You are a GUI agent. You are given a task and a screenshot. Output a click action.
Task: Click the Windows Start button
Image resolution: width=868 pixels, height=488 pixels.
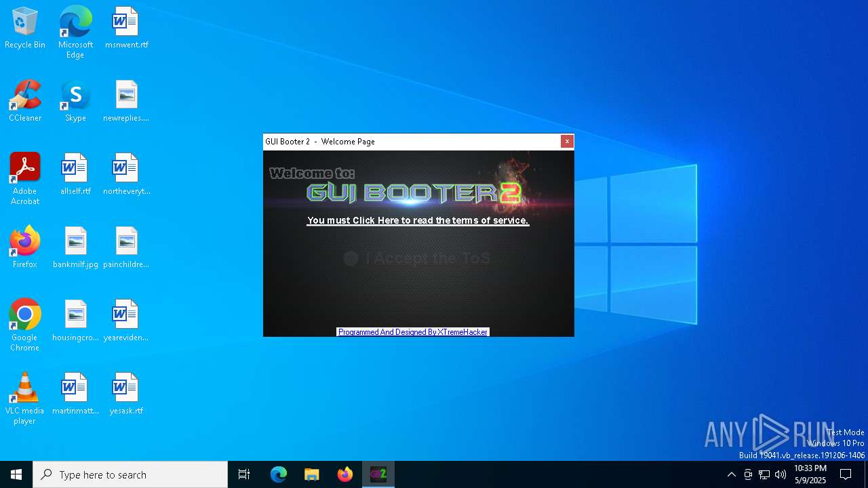(16, 474)
